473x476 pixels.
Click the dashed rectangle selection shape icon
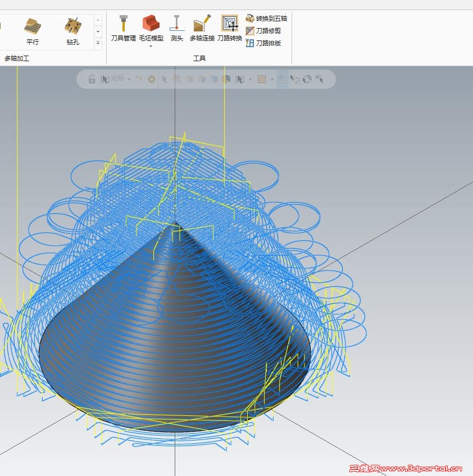click(262, 79)
